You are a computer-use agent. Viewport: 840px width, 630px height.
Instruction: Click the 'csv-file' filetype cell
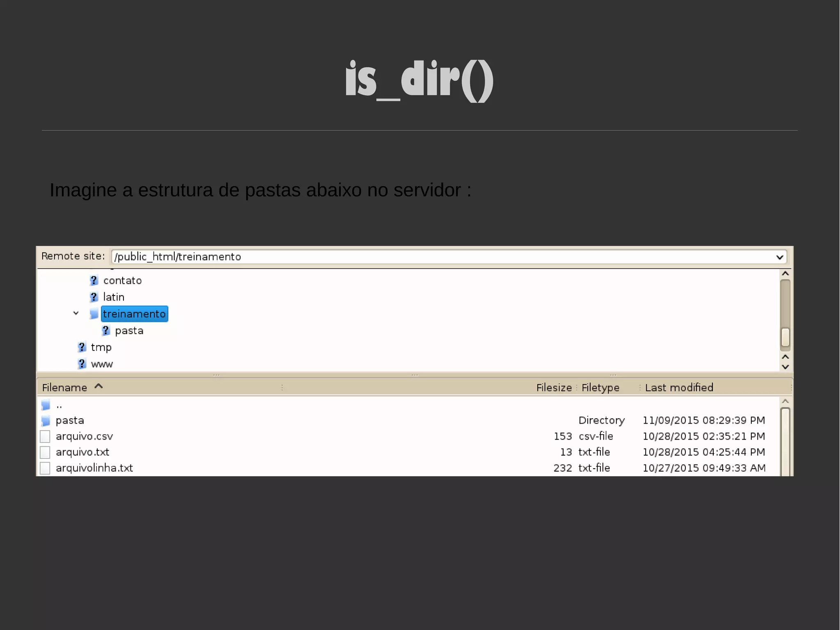(596, 436)
